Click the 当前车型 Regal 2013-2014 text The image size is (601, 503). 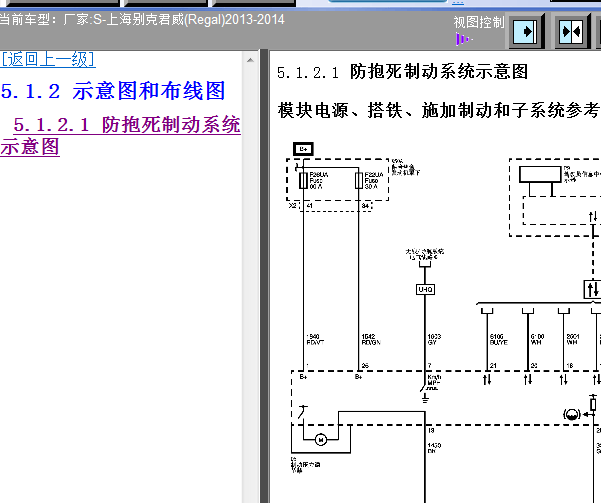click(142, 19)
